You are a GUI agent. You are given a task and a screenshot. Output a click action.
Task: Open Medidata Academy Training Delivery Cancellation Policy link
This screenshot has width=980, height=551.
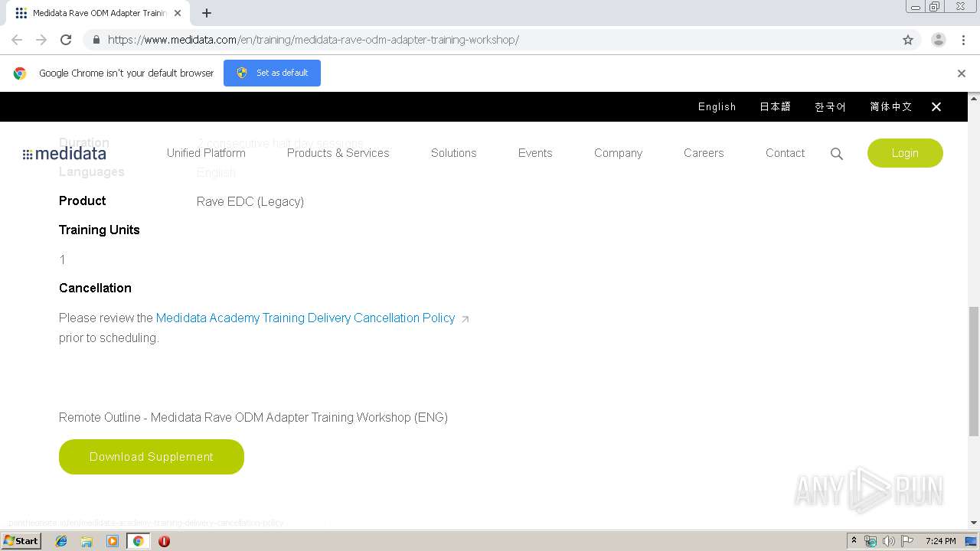coord(305,318)
